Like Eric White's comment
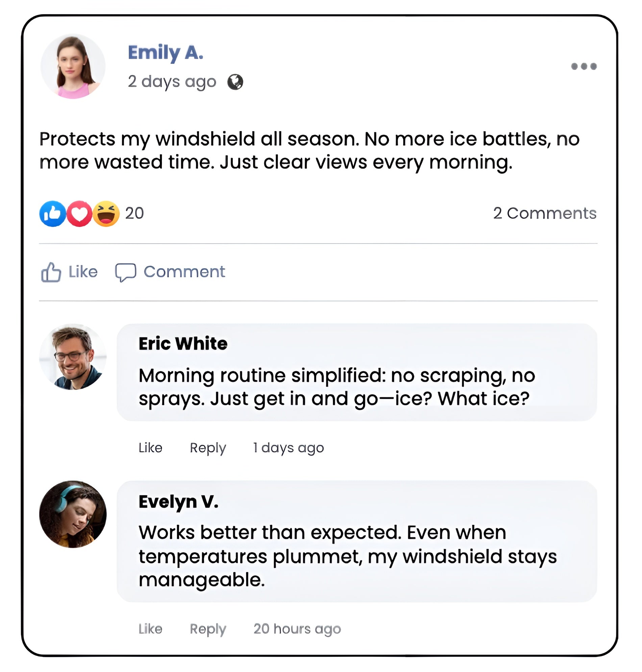Viewport: 642px width, 672px height. (150, 448)
